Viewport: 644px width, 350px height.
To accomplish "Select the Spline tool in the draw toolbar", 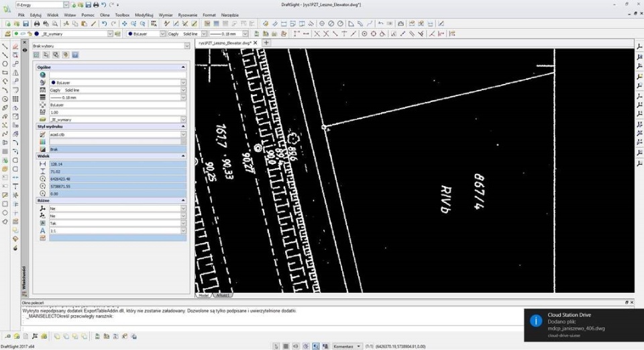I will click(5, 134).
